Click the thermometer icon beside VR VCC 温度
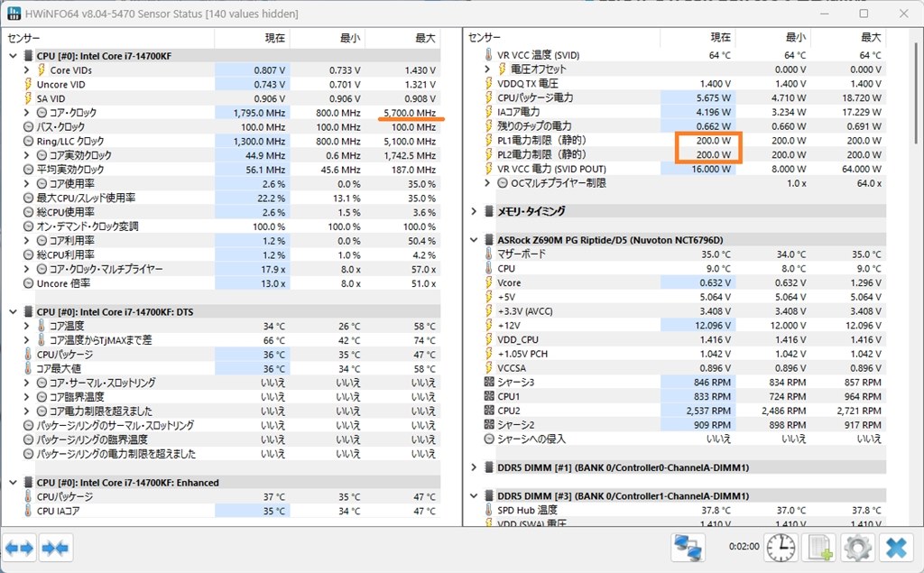 point(488,55)
